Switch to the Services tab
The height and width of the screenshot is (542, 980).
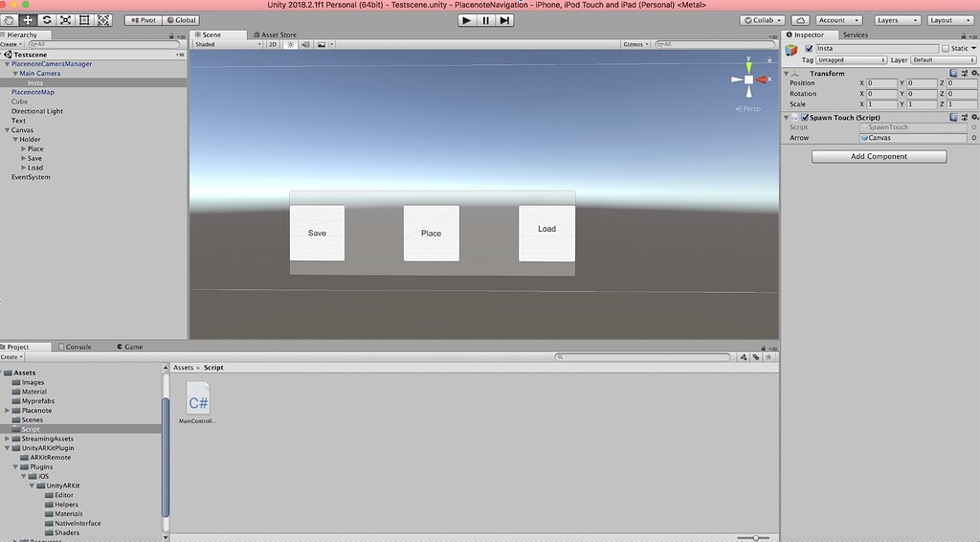coord(855,35)
